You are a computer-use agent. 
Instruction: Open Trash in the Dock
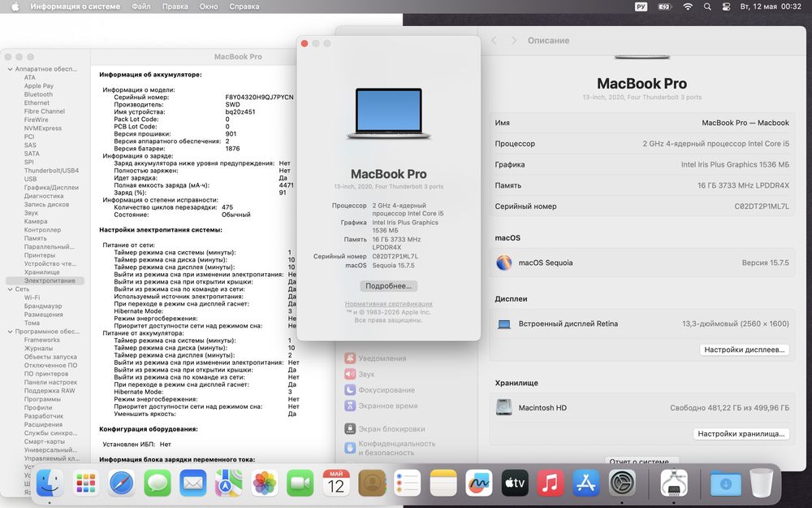762,483
